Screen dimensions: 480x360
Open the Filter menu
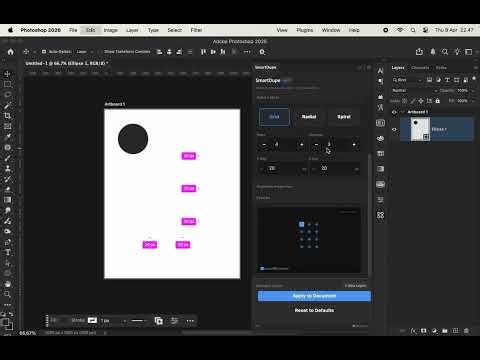click(196, 30)
